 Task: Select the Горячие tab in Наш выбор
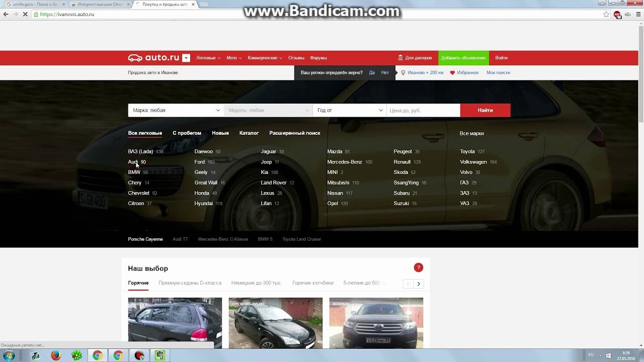[138, 283]
